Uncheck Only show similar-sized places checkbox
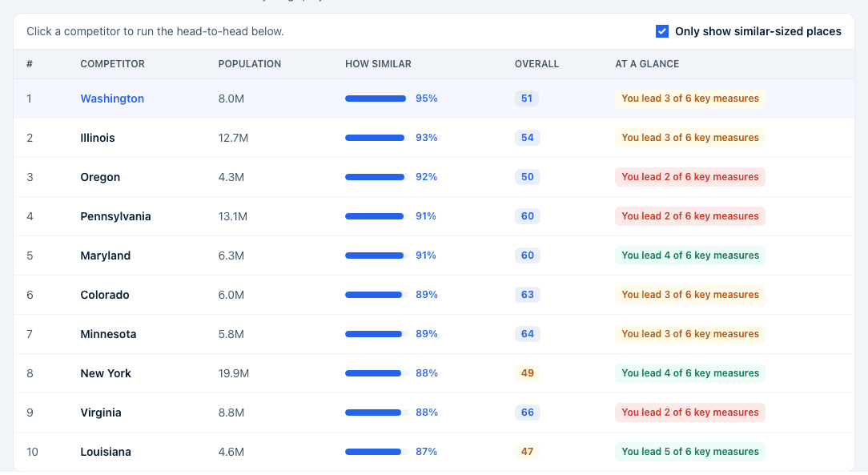 (x=662, y=31)
